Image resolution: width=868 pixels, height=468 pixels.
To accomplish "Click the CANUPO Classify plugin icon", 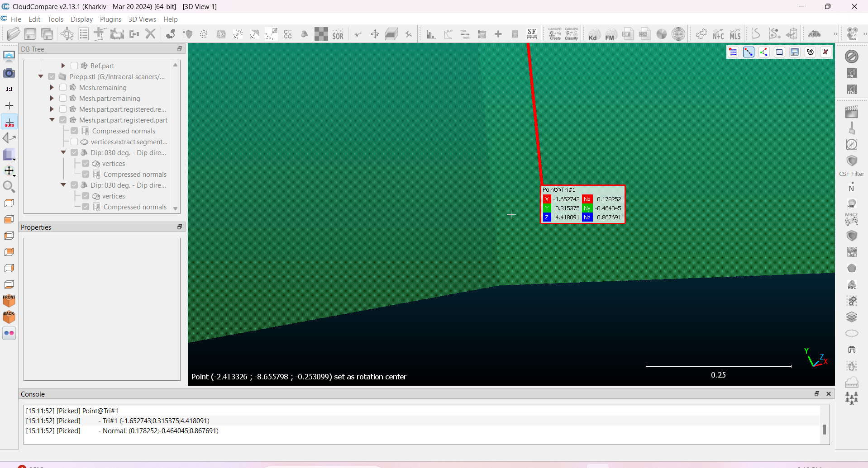I will (x=571, y=34).
